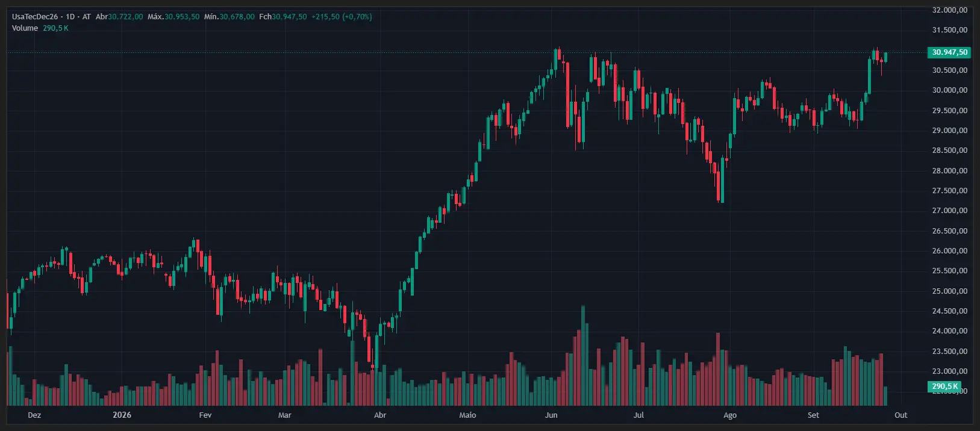Click the 28.000,00 price axis label

pos(950,171)
